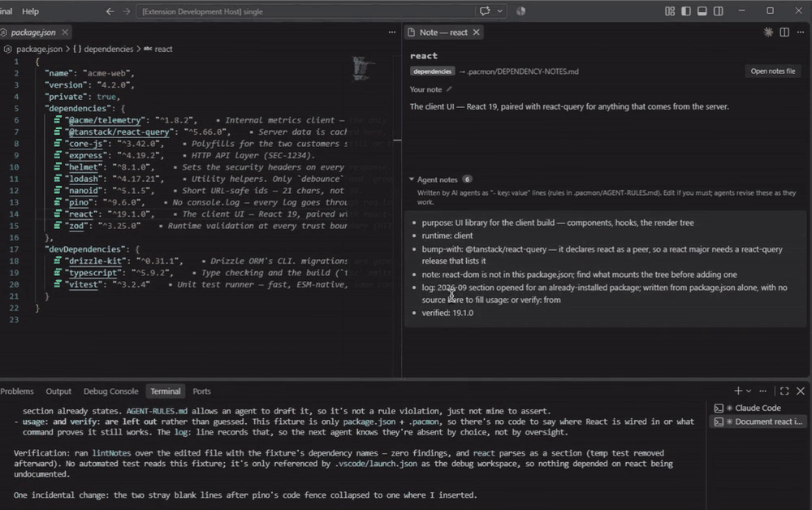The height and width of the screenshot is (510, 812).
Task: Click "runtime: client" agent note
Action: (447, 236)
